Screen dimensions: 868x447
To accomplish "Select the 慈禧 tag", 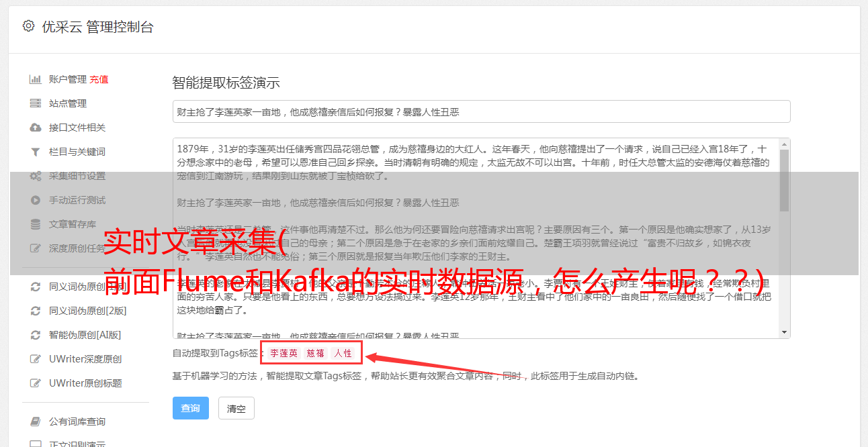I will click(315, 353).
